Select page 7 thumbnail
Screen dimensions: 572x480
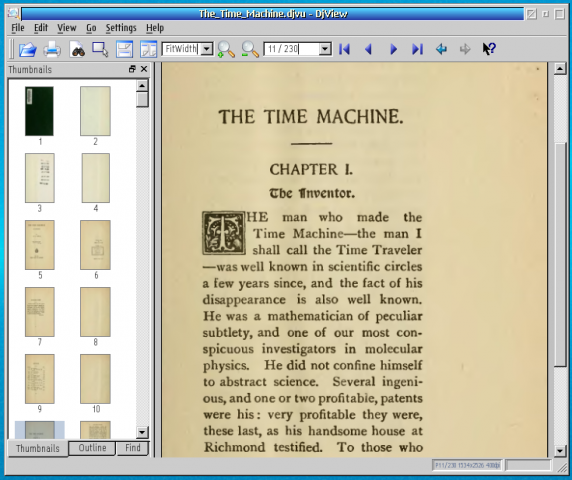click(x=39, y=312)
